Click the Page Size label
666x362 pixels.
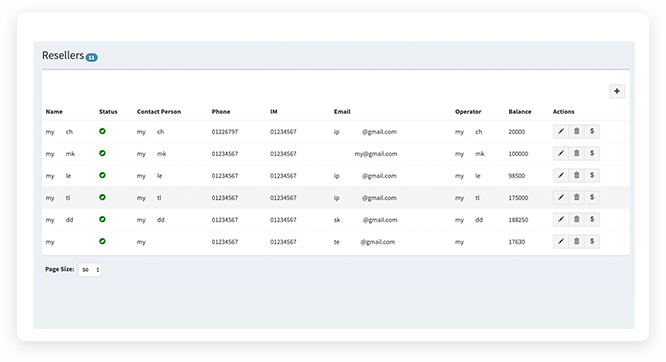[x=59, y=269]
